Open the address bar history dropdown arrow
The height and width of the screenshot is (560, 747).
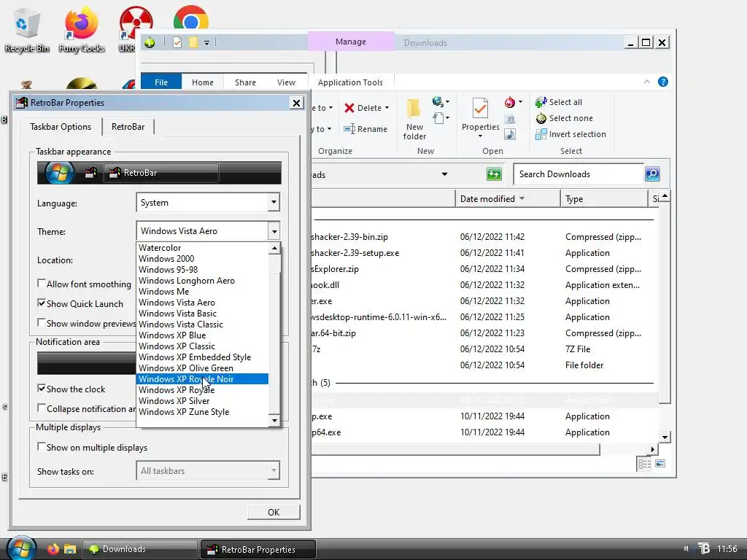[444, 174]
